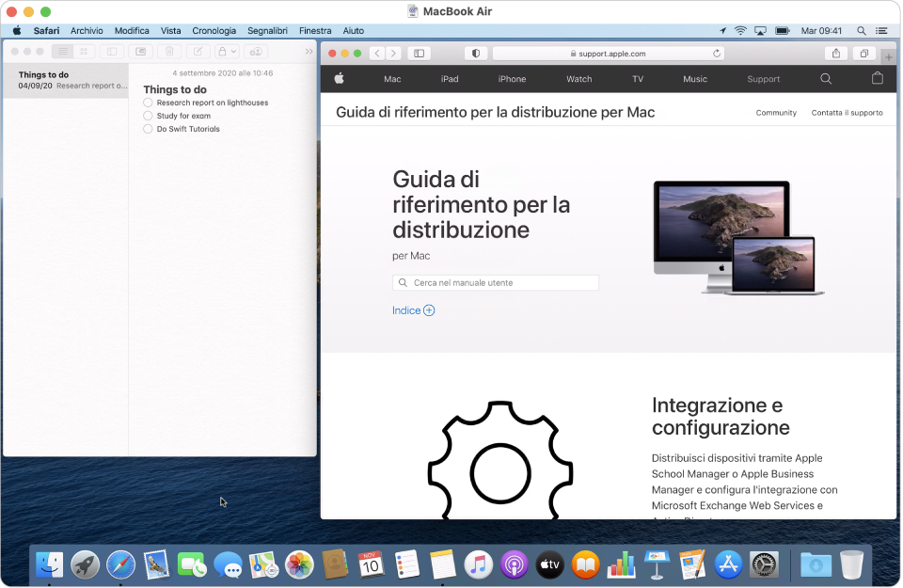Select the Things to do note in the list
The width and height of the screenshot is (903, 588).
click(66, 80)
